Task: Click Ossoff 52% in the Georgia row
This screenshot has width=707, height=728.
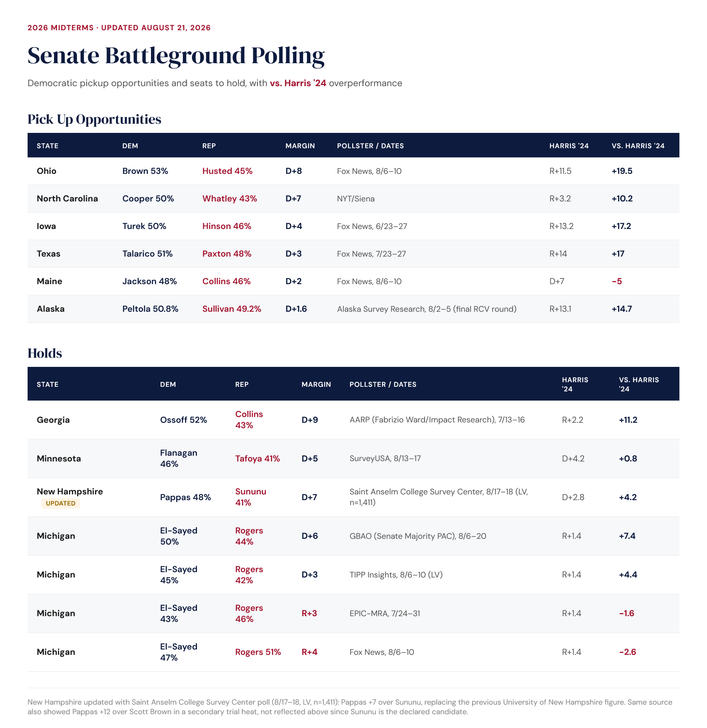Action: point(184,420)
